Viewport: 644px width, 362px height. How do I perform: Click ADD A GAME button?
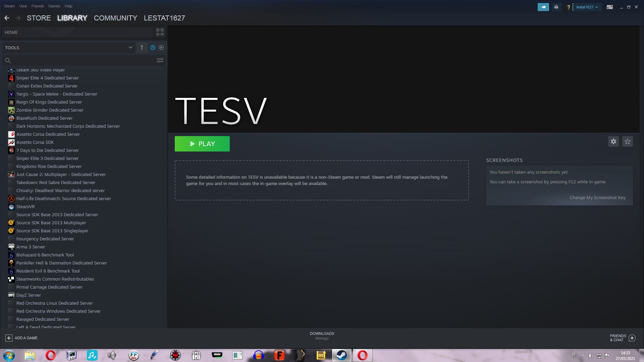coord(21,338)
